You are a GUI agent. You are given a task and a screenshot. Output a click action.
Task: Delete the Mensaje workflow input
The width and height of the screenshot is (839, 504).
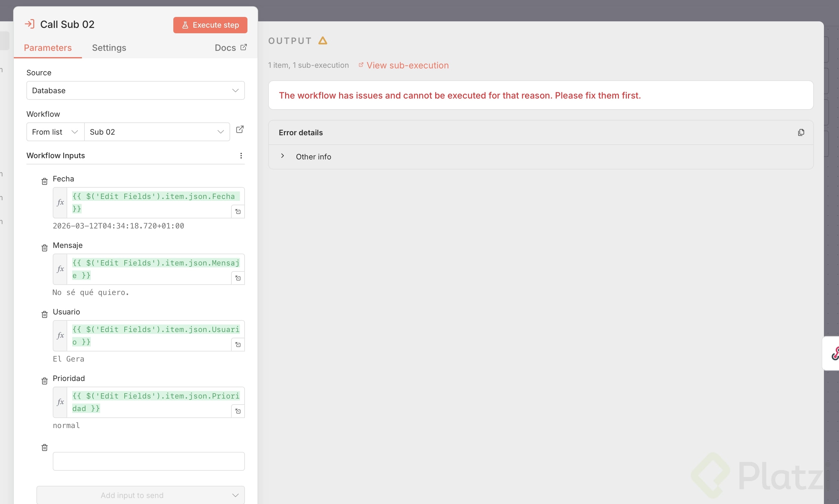[45, 248]
